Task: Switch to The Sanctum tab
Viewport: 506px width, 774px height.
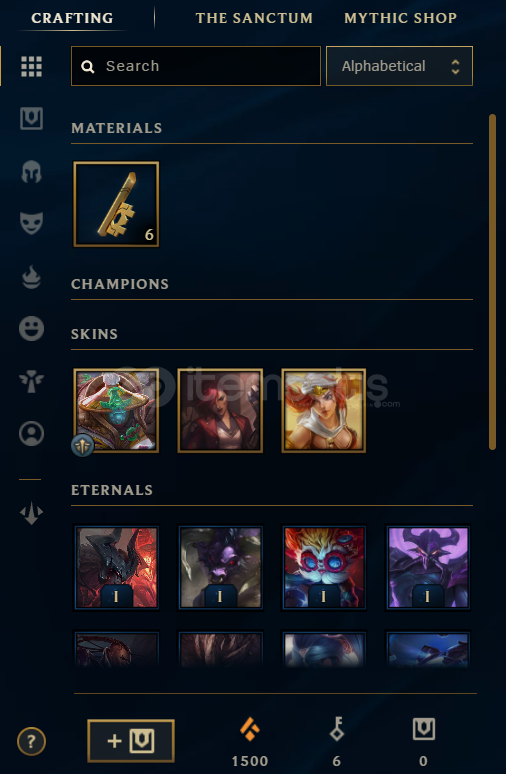Action: (254, 18)
